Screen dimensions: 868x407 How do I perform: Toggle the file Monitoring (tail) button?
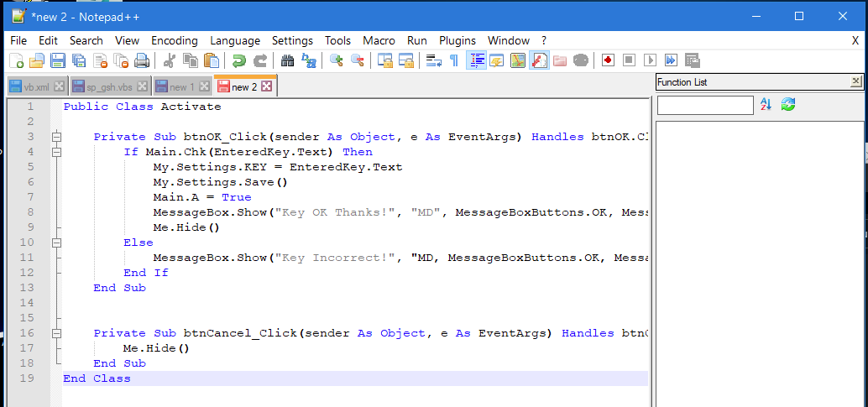pos(581,60)
